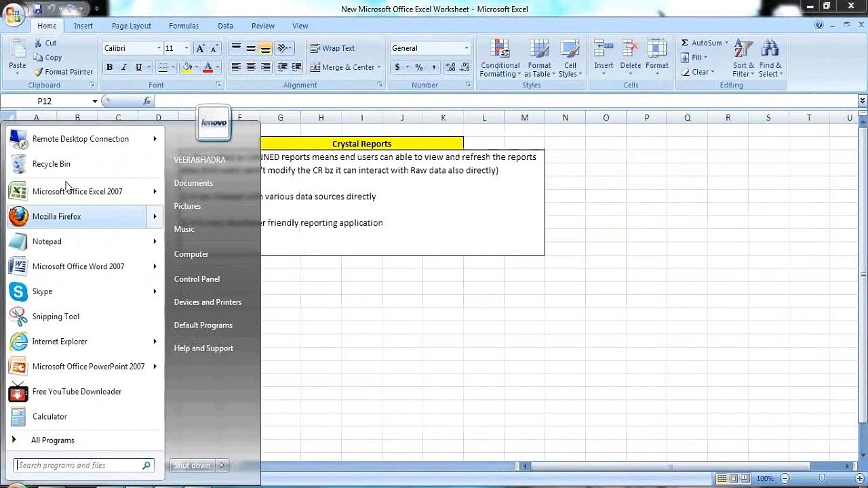
Task: Open the Office Button menu
Action: point(13,16)
